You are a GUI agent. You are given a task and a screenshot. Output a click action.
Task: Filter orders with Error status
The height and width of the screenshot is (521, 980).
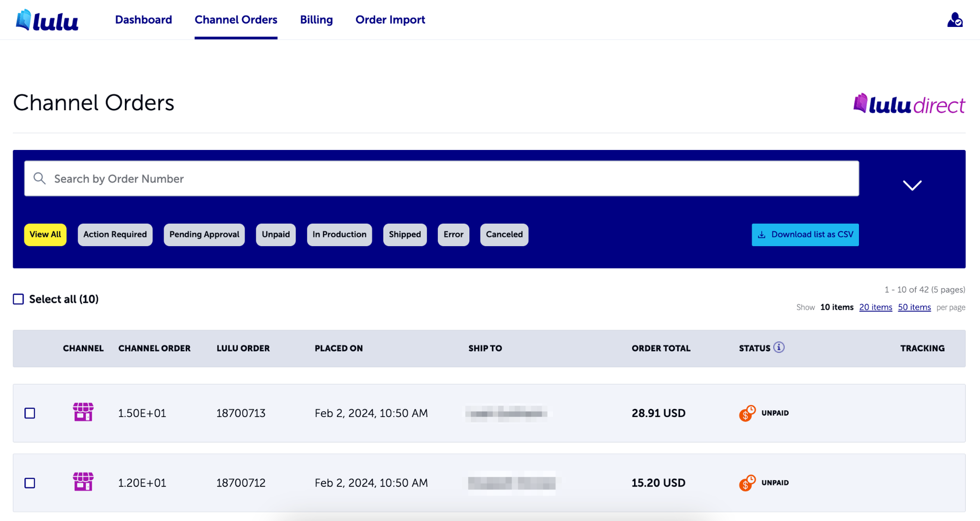coord(453,234)
